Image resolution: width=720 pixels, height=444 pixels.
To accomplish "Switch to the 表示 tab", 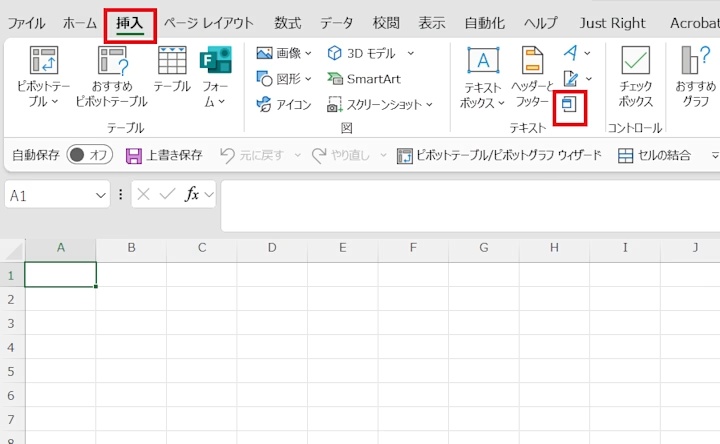I will [432, 23].
